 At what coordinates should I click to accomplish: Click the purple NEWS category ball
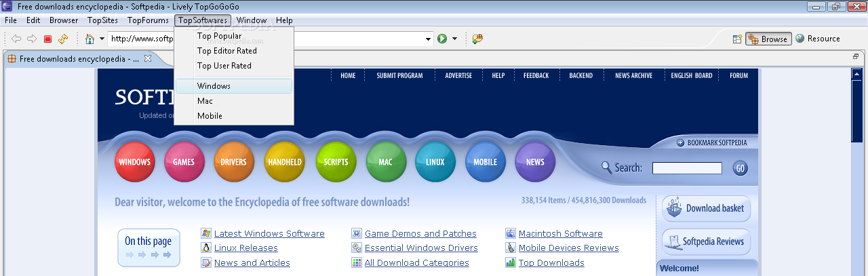tap(535, 162)
